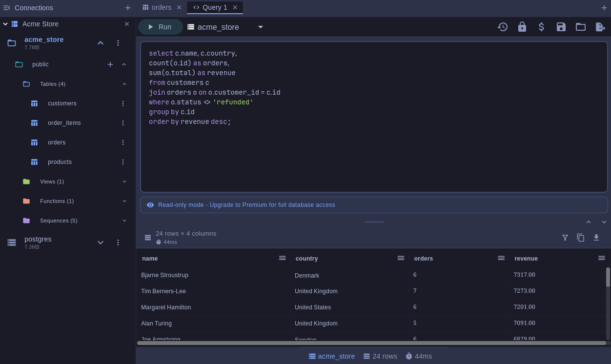This screenshot has width=611, height=364.
Task: Click the lock icon in toolbar
Action: (x=522, y=27)
